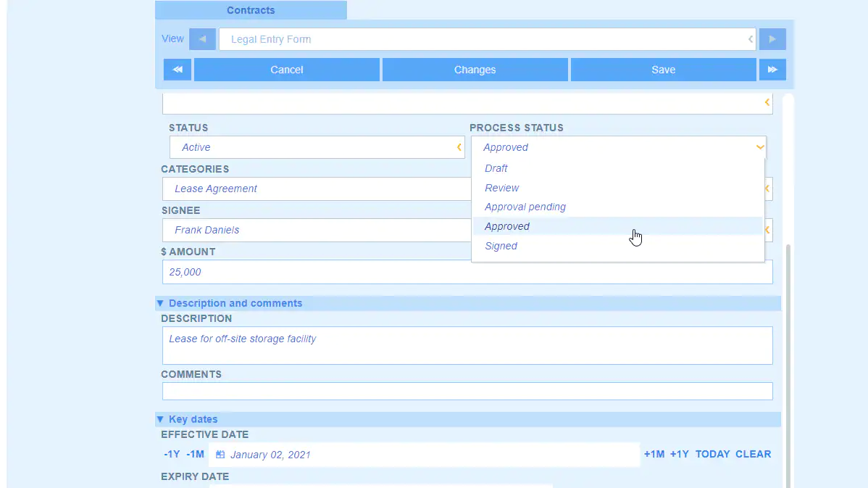Image resolution: width=868 pixels, height=488 pixels.
Task: Jump to the first record using double-left arrow
Action: (177, 69)
